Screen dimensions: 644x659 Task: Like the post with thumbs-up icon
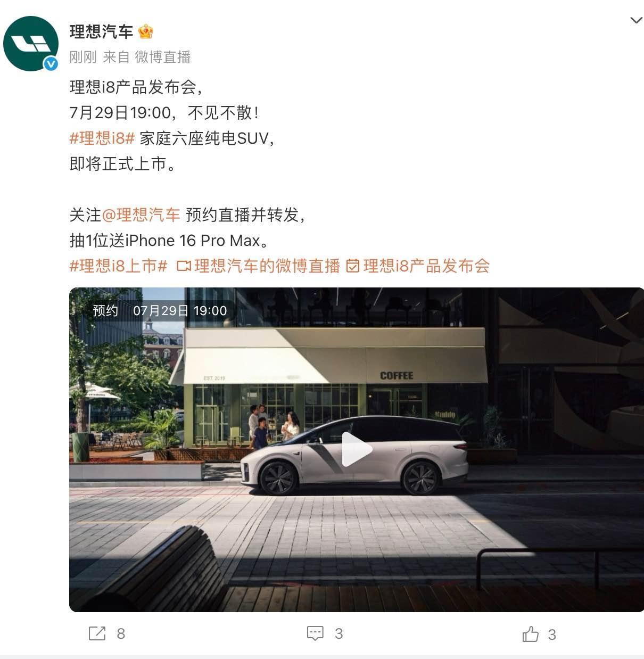click(530, 634)
